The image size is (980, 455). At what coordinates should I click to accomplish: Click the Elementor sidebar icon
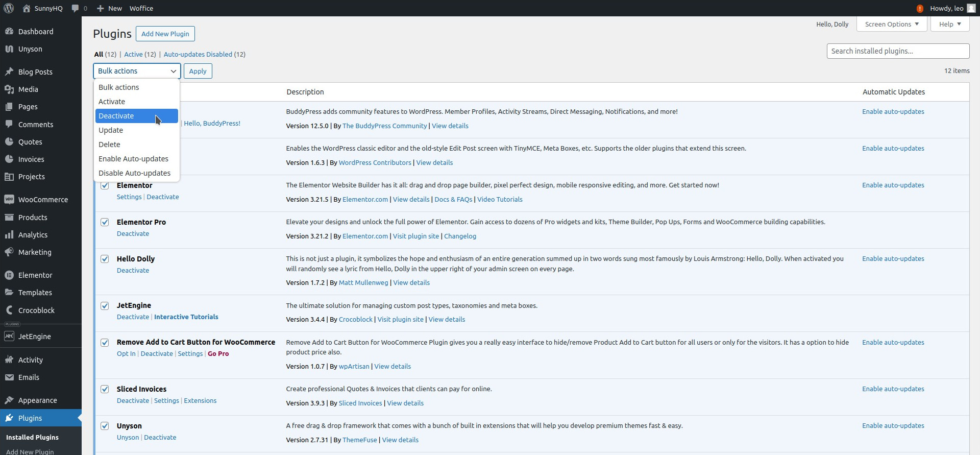tap(9, 275)
